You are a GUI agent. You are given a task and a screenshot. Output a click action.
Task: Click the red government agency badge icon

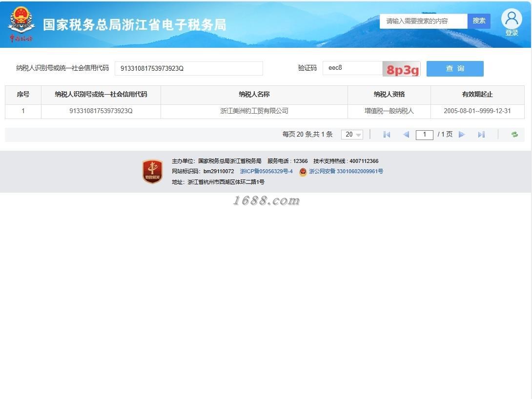pos(152,171)
